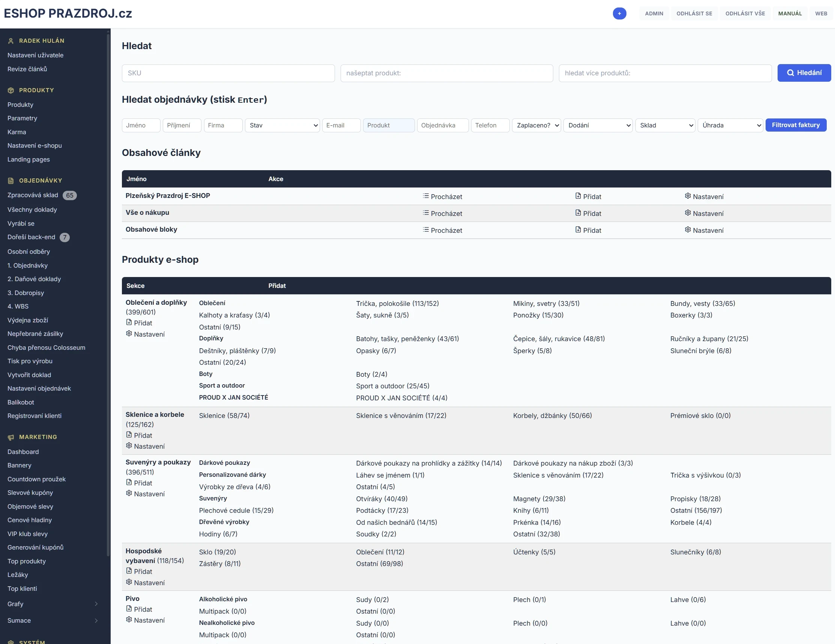Click the user icon beside Radek Hulán
835x644 pixels.
click(x=11, y=41)
